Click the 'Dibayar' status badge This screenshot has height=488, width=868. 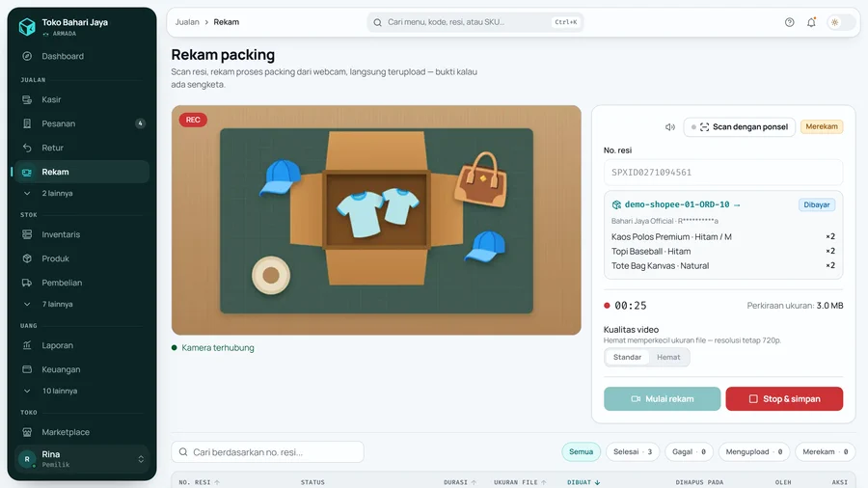point(817,204)
